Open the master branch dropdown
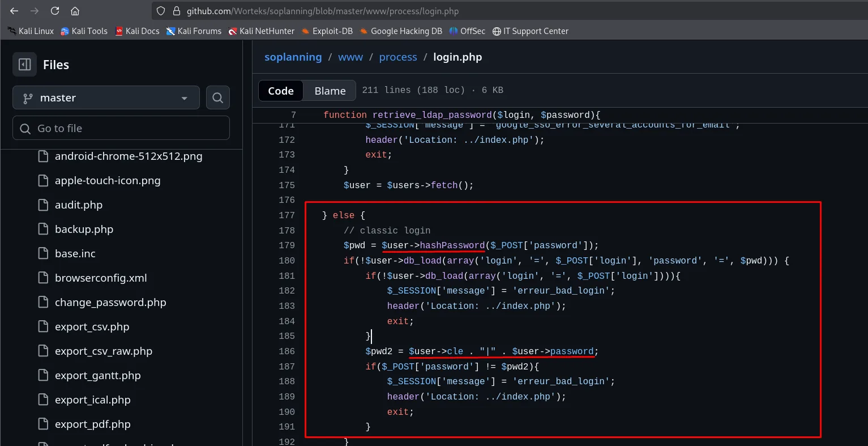The width and height of the screenshot is (868, 446). tap(106, 97)
